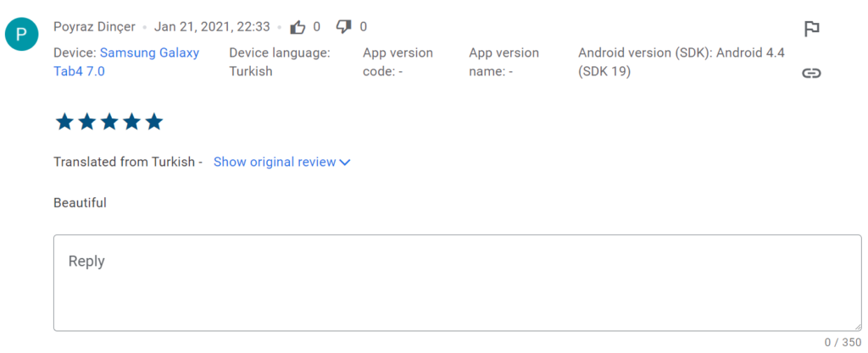This screenshot has width=868, height=353.
Task: Click the fifth star in the rating
Action: tap(153, 122)
